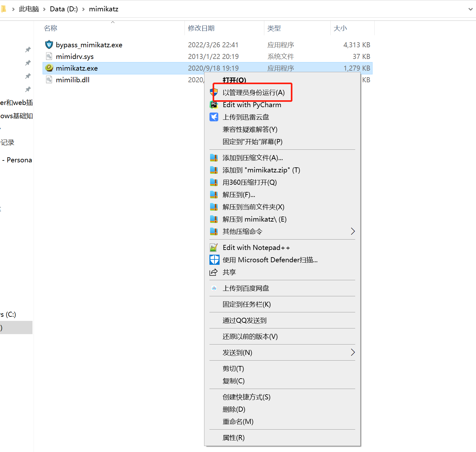Choose 添加到压缩文件(A)...

click(x=253, y=158)
